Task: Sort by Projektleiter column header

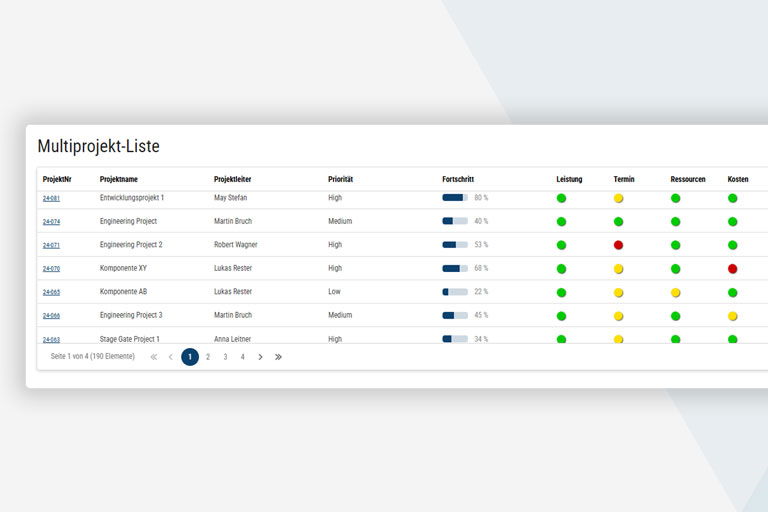Action: pos(232,179)
